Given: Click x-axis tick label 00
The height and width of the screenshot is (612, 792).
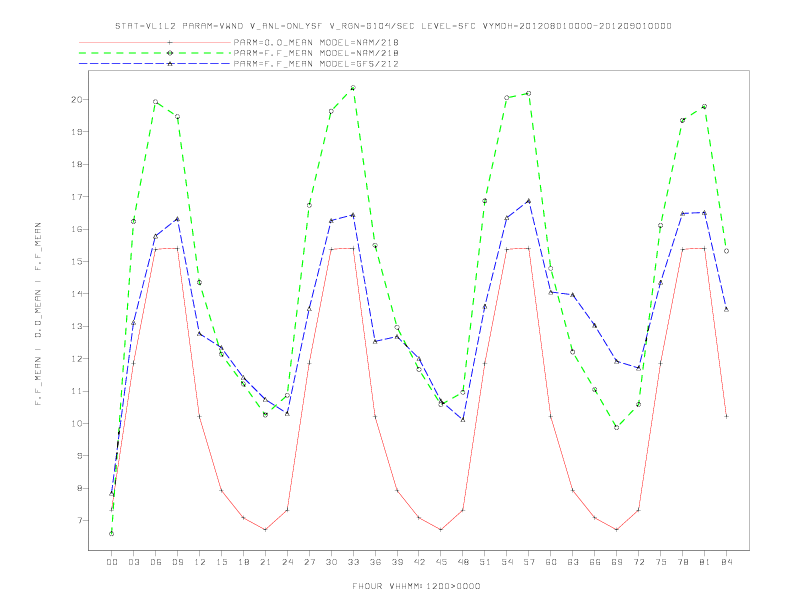Looking at the screenshot, I should (112, 562).
